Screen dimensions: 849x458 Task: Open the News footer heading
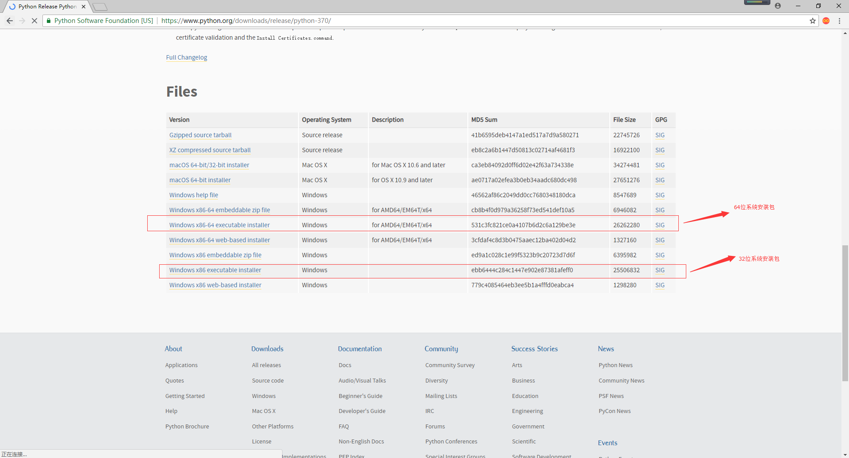[x=605, y=349]
